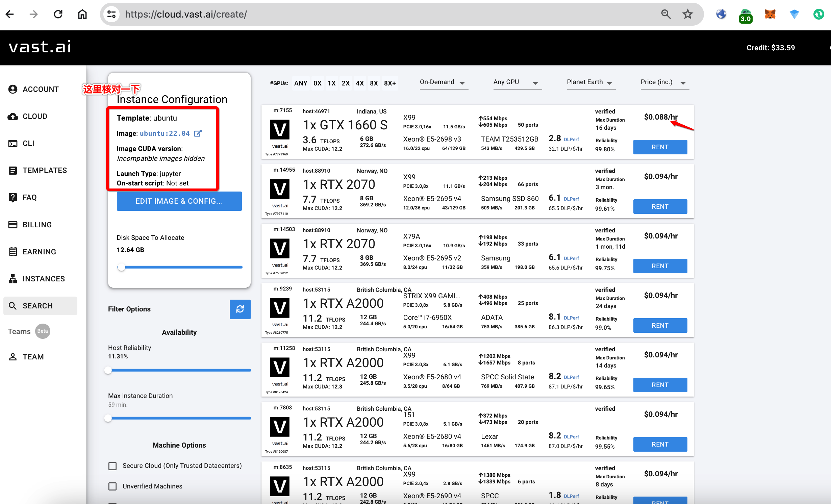Image resolution: width=831 pixels, height=504 pixels.
Task: Click the CLI terminal icon in the sidebar
Action: [13, 144]
